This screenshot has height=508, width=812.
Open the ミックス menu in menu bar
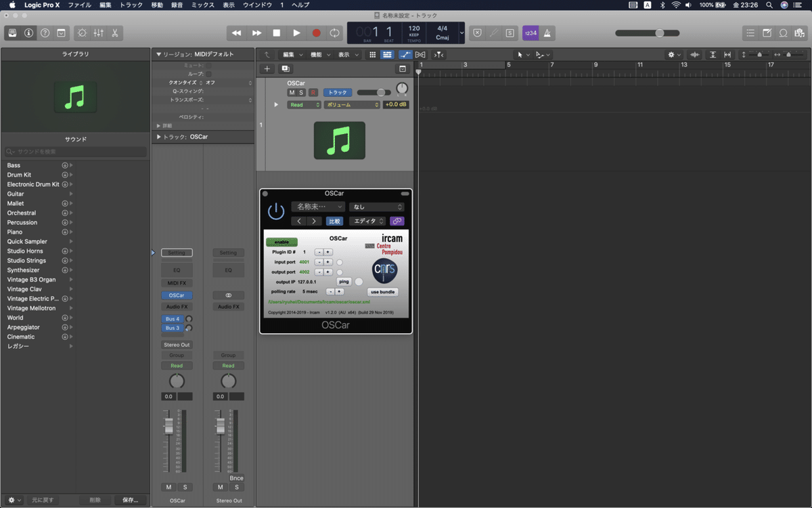[x=203, y=5]
